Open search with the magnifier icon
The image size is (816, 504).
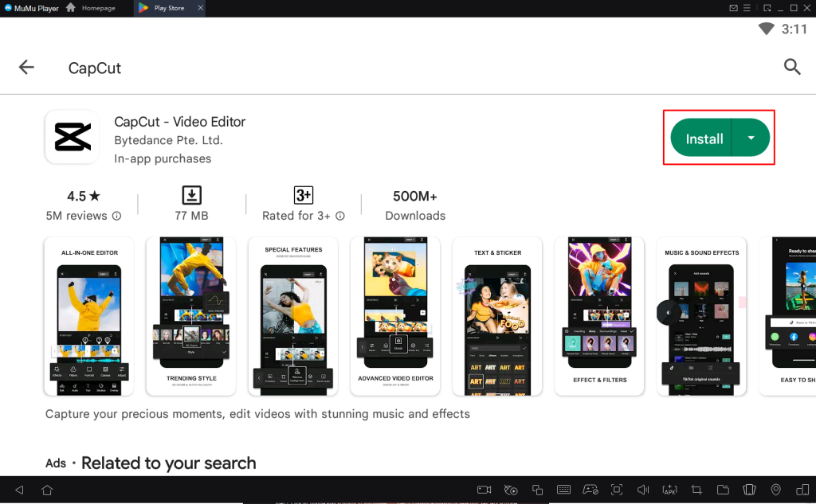[791, 67]
